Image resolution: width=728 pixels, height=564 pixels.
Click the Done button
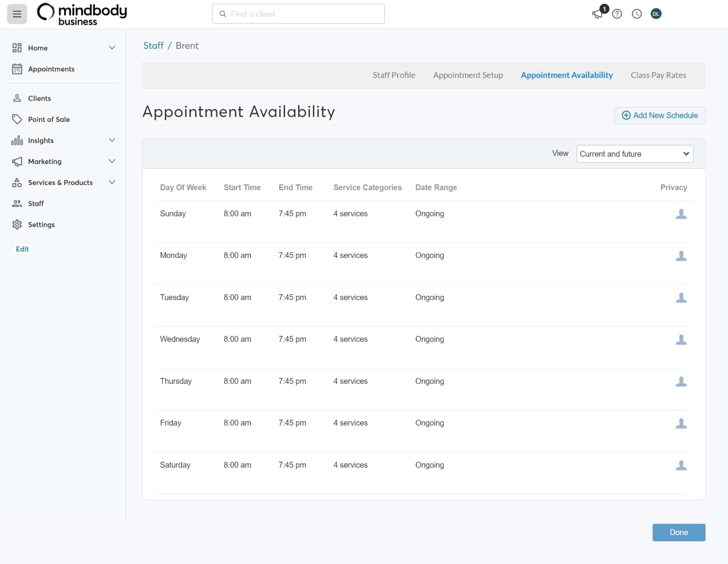[679, 532]
